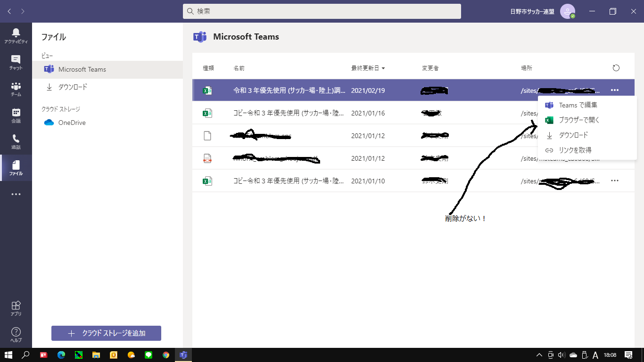This screenshot has height=362, width=644.
Task: Click the Excel icon of the 2021/01/16 file
Action: coord(207,113)
